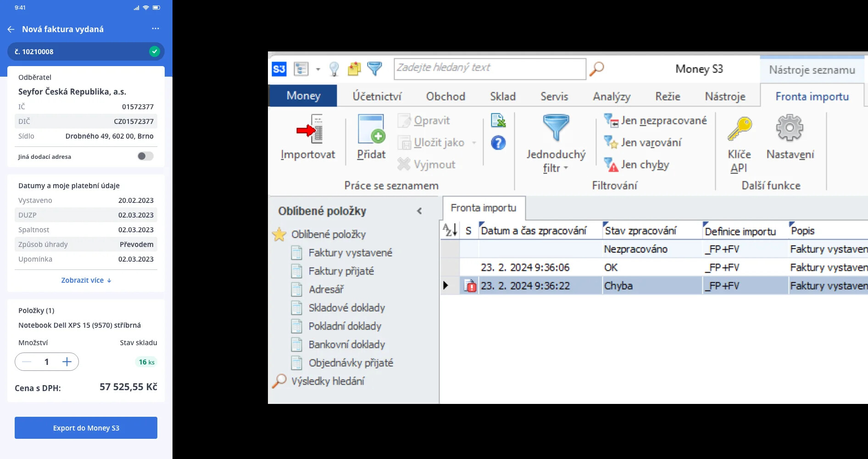Click the lightbulb tips icon
This screenshot has height=459, width=868.
(x=334, y=69)
